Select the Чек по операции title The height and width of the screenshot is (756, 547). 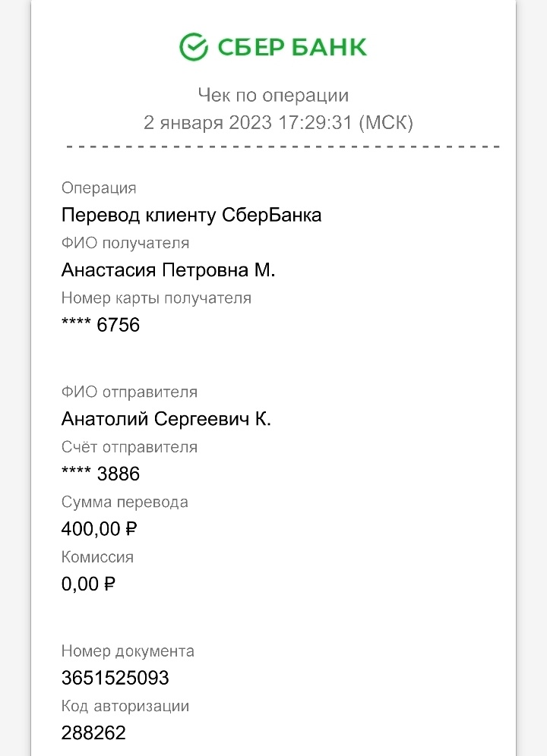point(273,95)
